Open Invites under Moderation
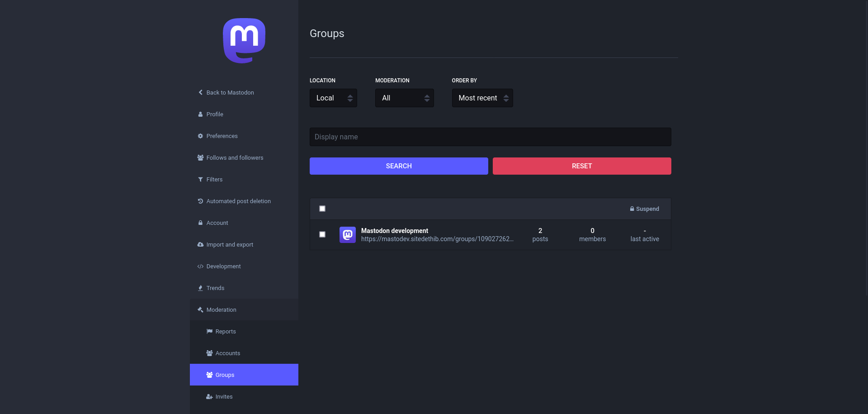The width and height of the screenshot is (868, 414). coord(244,396)
